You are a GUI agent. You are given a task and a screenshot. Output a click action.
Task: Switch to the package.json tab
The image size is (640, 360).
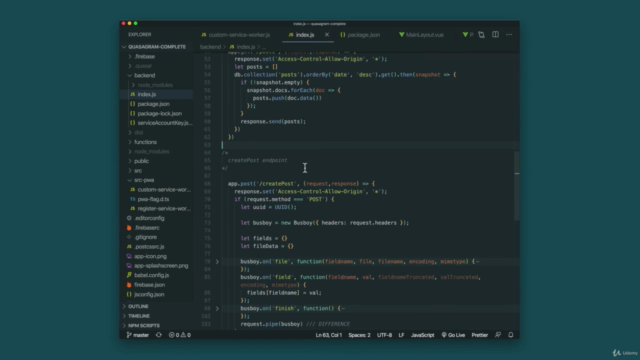point(360,35)
